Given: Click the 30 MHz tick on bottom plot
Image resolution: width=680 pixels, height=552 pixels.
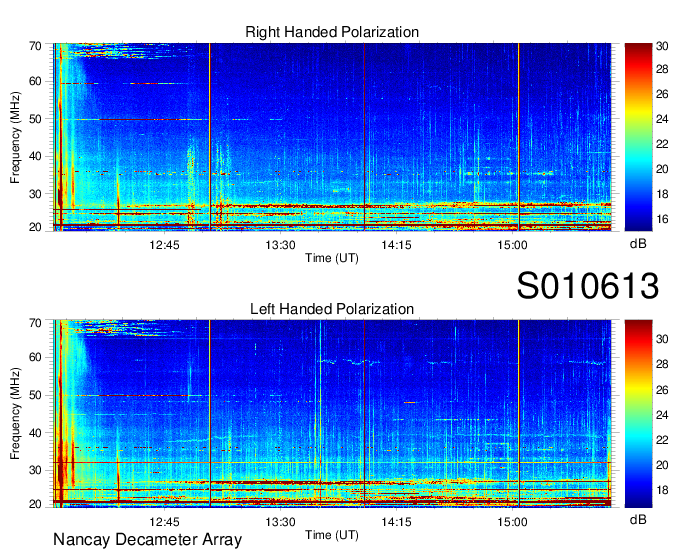Looking at the screenshot, I should coord(35,470).
